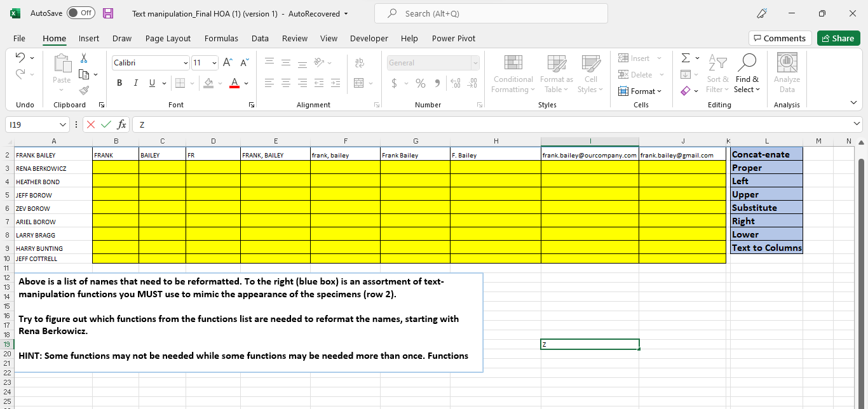The width and height of the screenshot is (868, 409).
Task: Open the Number Format dropdown
Action: 475,62
